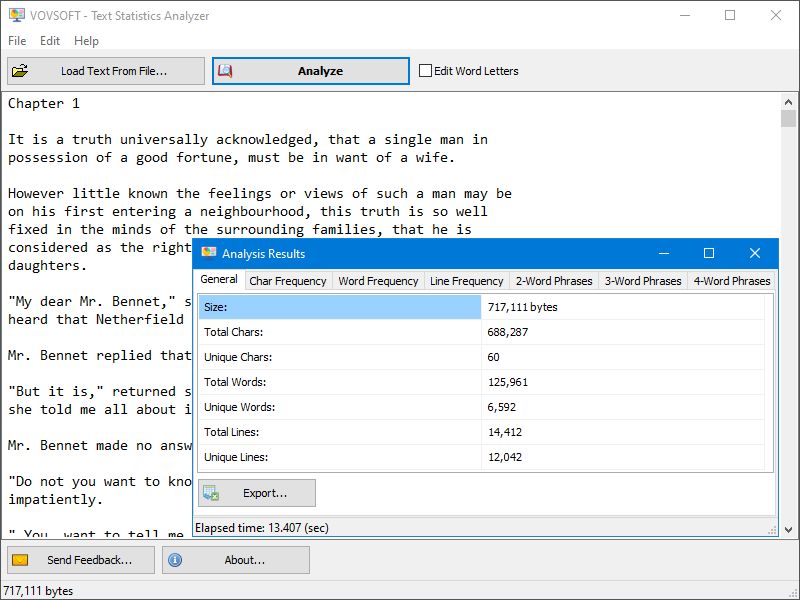Open the 4-Word Phrases tab
The image size is (800, 600).
point(732,281)
